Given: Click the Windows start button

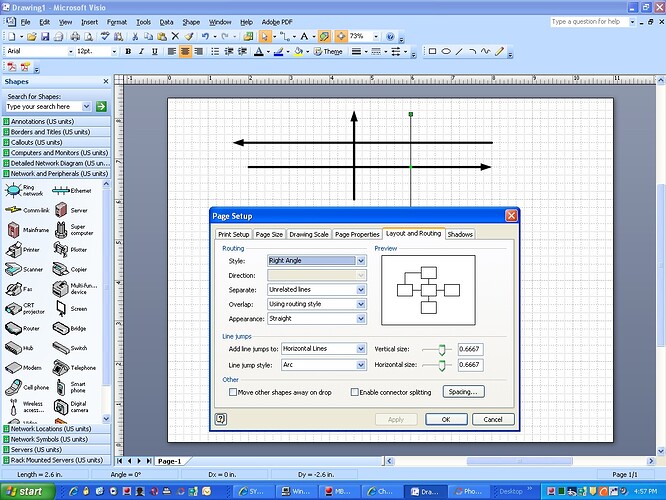Looking at the screenshot, I should [x=27, y=492].
